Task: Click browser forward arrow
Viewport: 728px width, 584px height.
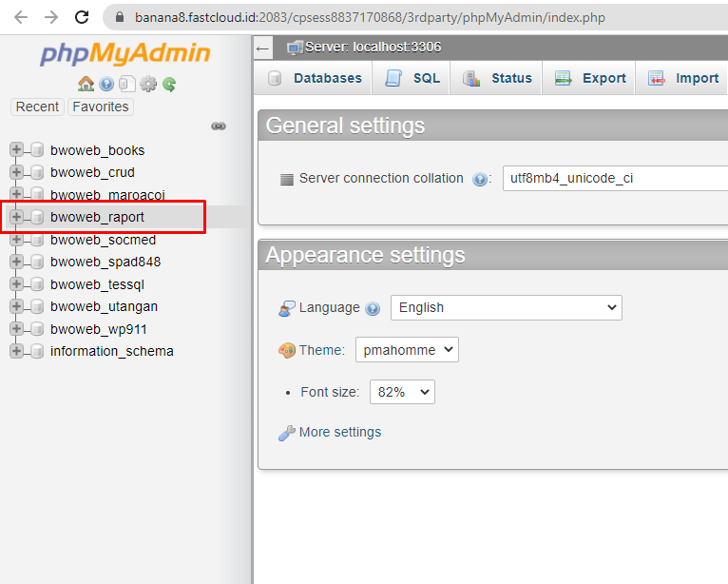Action: tap(51, 17)
